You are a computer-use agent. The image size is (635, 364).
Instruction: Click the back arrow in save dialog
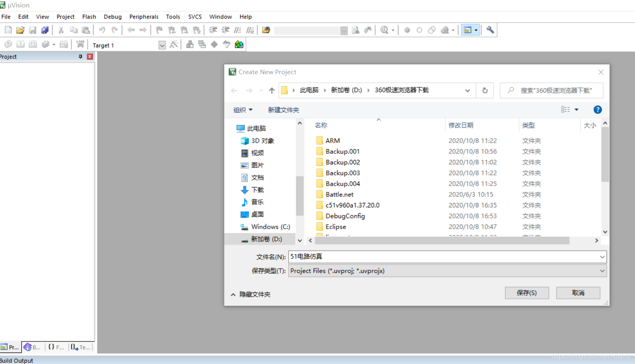point(234,91)
